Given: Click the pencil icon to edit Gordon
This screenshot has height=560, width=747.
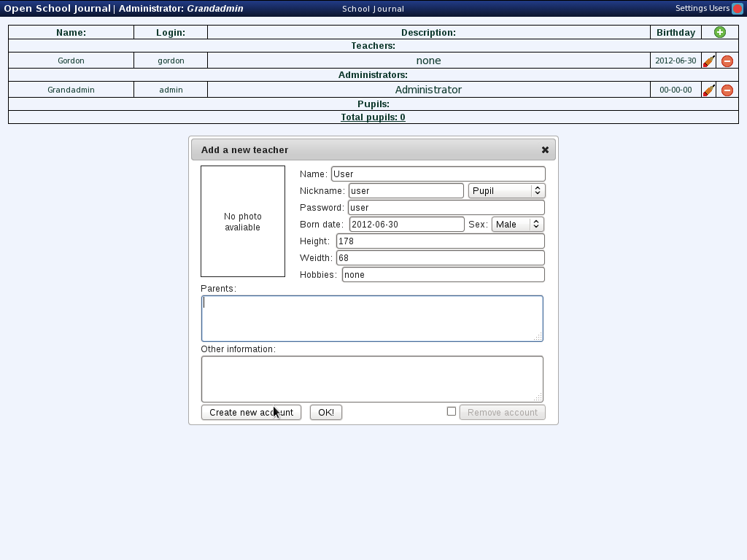Looking at the screenshot, I should coord(708,61).
